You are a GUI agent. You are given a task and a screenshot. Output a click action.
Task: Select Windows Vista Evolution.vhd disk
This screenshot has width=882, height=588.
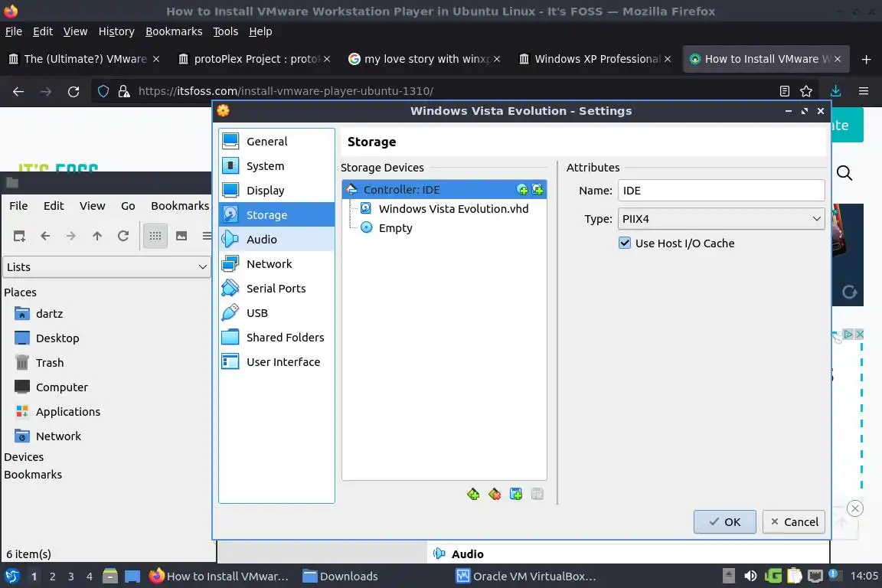click(444, 209)
